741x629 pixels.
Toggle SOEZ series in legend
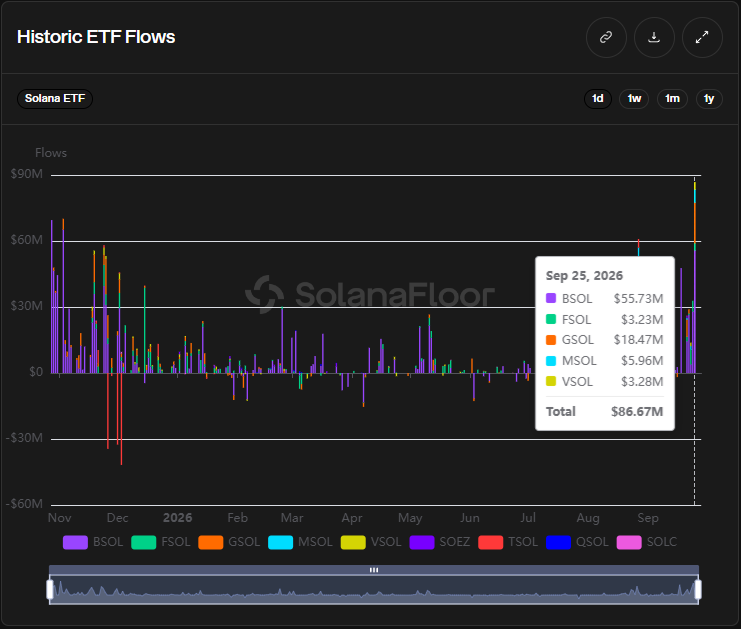click(440, 542)
